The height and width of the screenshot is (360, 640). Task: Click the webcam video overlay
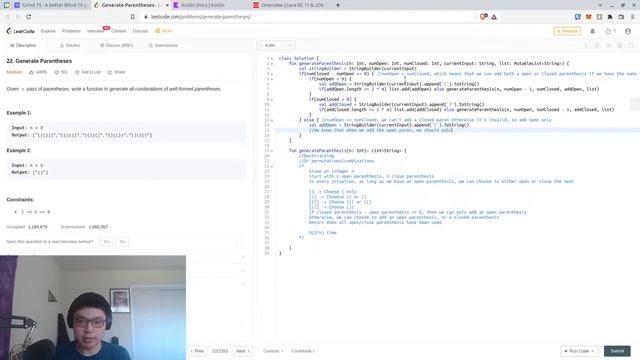point(93,308)
